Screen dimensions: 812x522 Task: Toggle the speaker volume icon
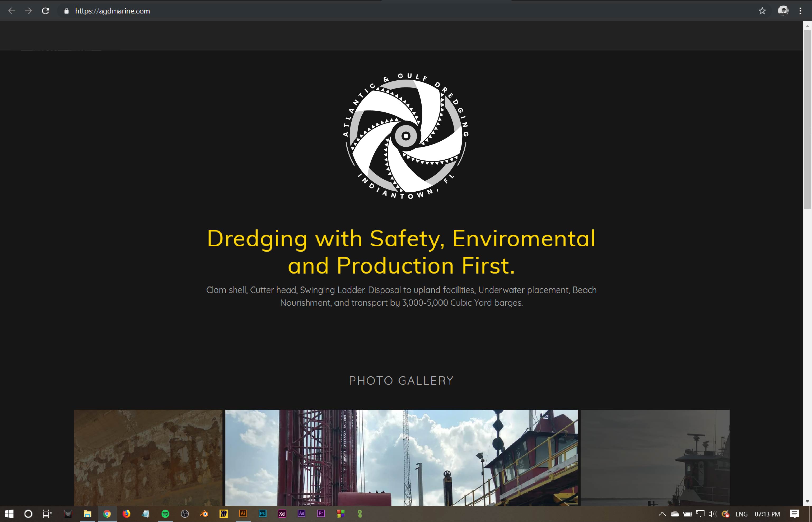pyautogui.click(x=712, y=514)
